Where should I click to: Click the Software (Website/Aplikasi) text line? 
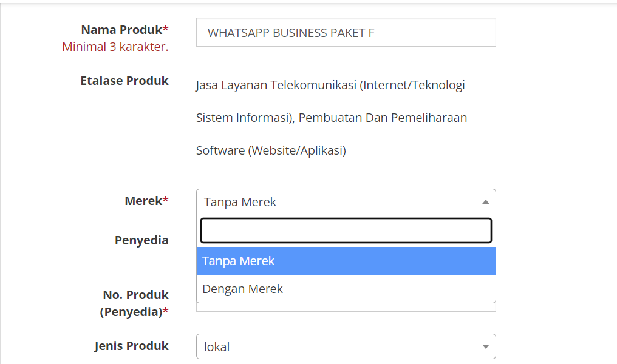[x=271, y=150]
